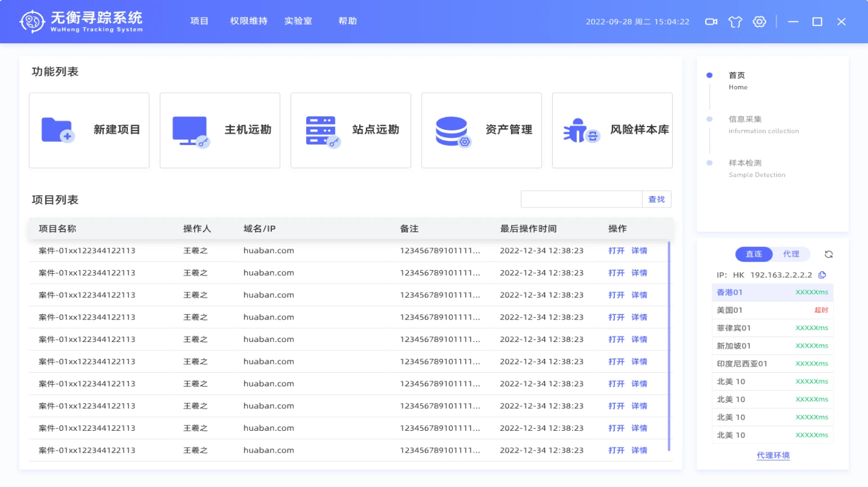Viewport: 868px width, 487px height.
Task: Click the 项目名称 column header
Action: (x=57, y=229)
